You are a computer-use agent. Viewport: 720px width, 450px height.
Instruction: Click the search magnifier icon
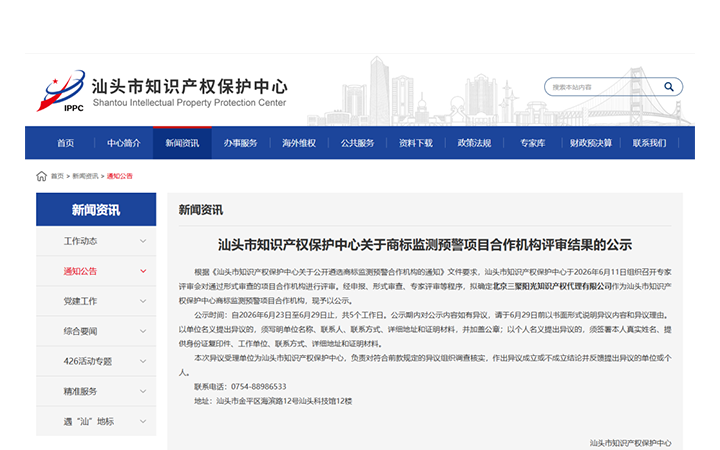click(x=669, y=87)
